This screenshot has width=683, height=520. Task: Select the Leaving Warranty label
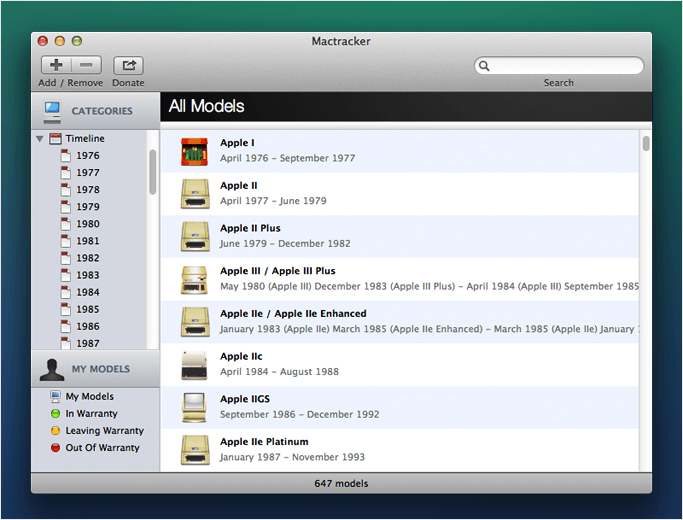coord(105,430)
